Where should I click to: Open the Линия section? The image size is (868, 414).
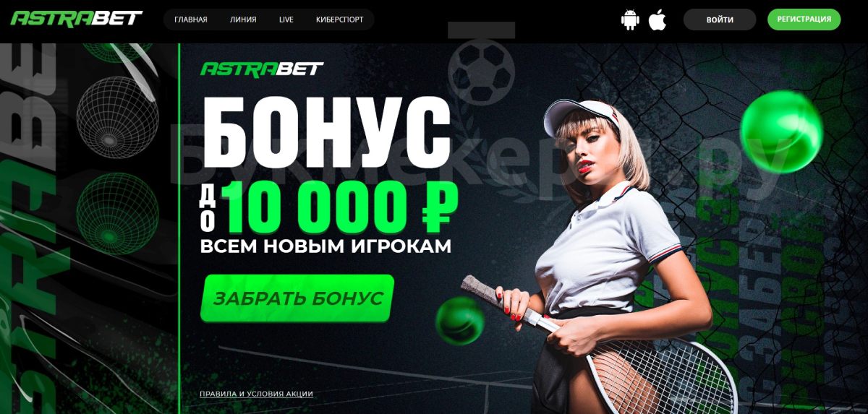click(243, 20)
